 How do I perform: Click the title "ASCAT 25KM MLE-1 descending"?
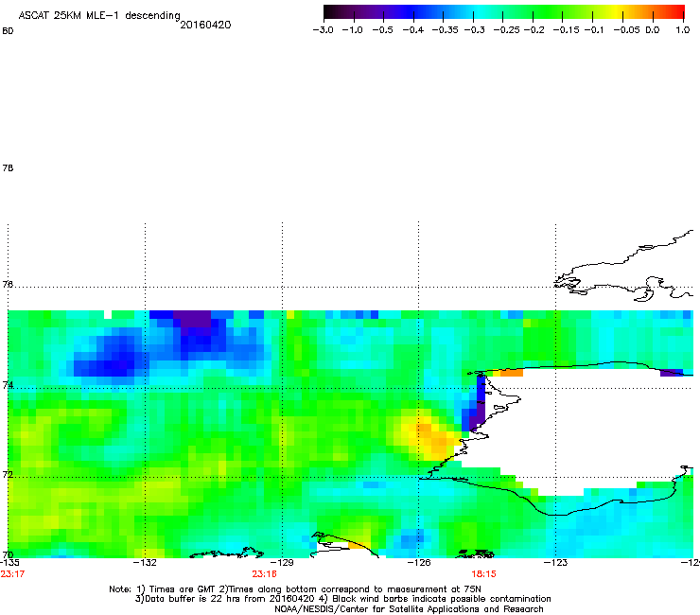coord(99,16)
